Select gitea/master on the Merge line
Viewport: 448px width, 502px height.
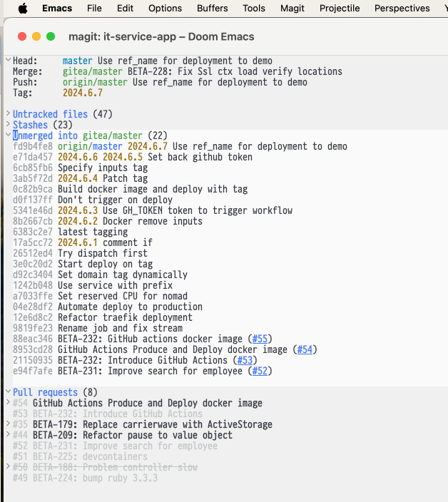click(93, 71)
